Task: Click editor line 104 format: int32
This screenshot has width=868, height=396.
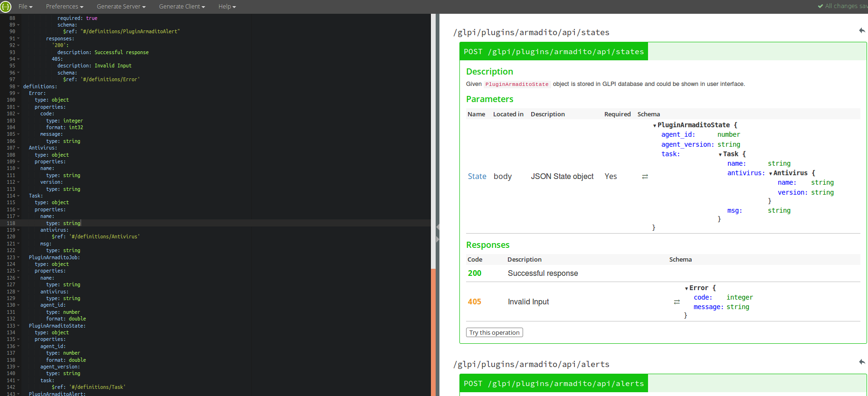Action: click(x=65, y=127)
